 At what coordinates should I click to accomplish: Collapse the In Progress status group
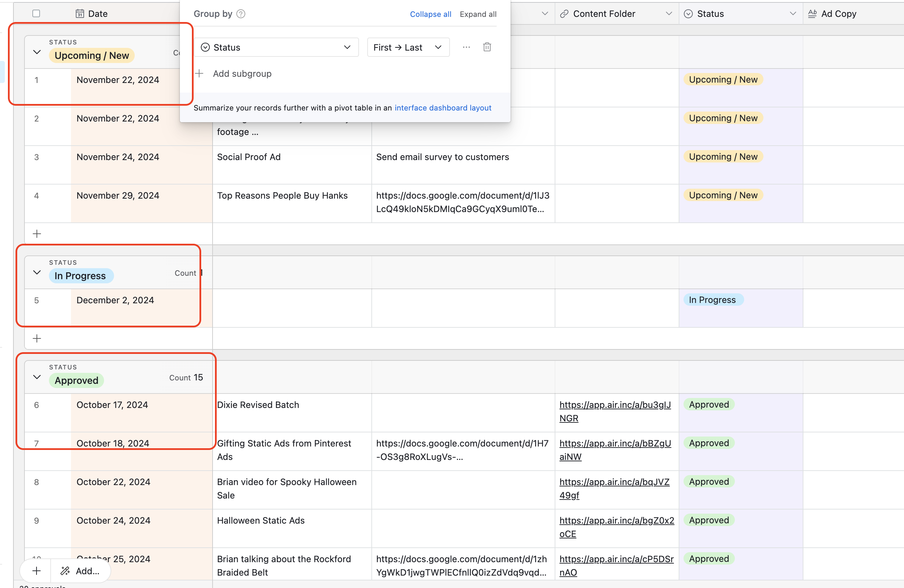pos(37,273)
